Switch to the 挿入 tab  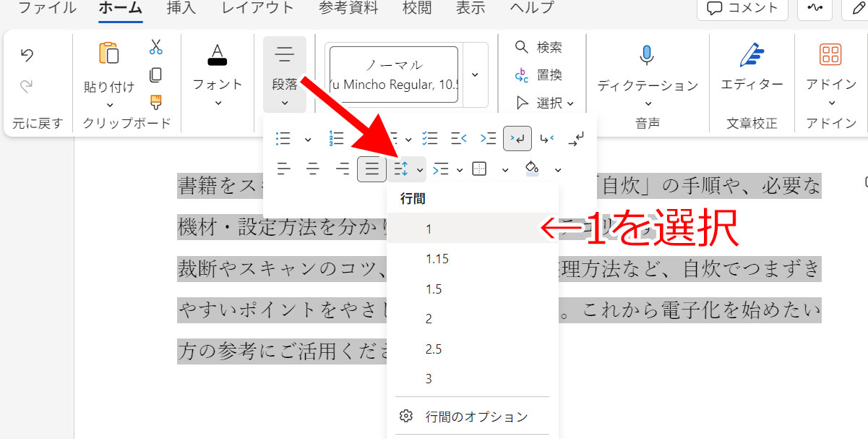click(x=181, y=8)
